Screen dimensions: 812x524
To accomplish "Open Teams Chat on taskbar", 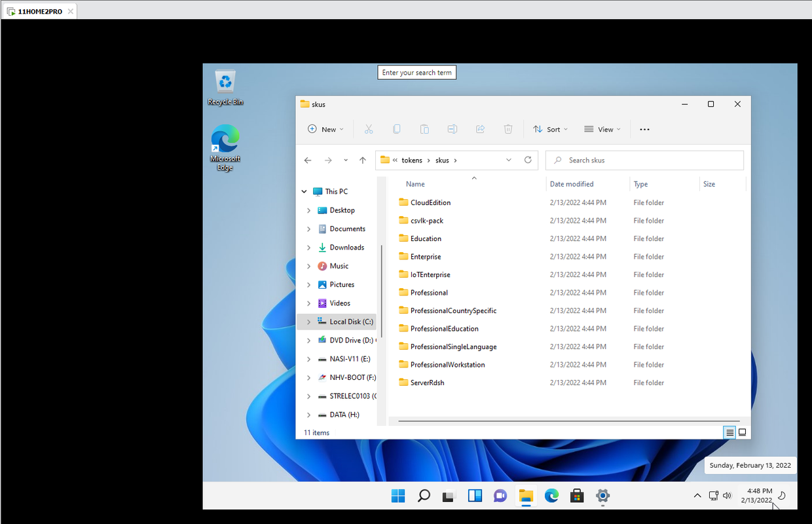I will (x=500, y=496).
